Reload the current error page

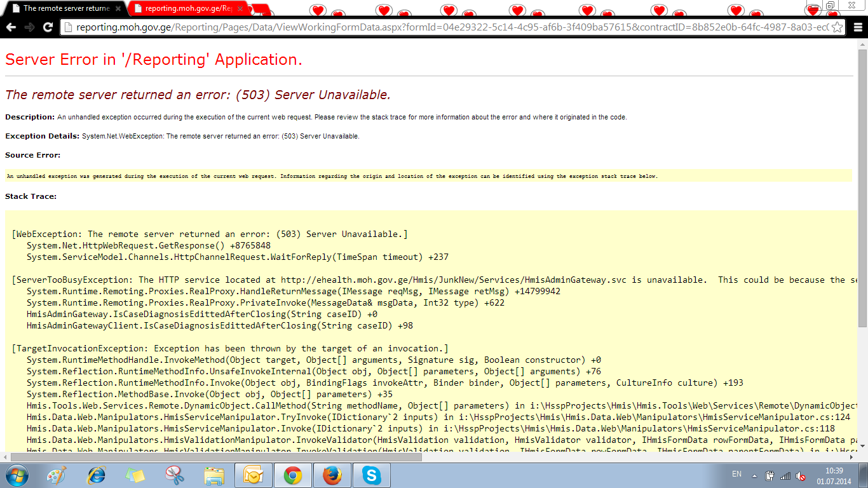[48, 27]
